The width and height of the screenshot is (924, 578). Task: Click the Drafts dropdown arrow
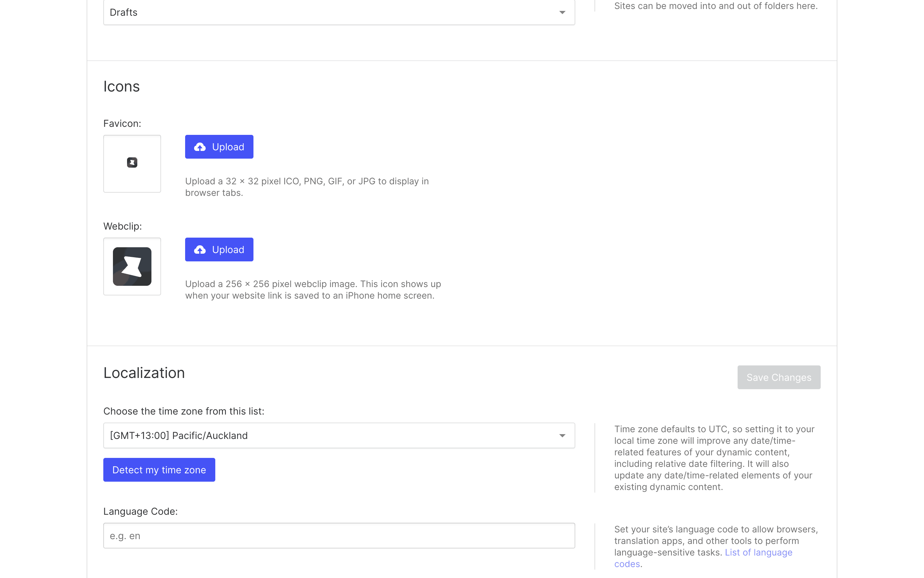click(x=562, y=13)
